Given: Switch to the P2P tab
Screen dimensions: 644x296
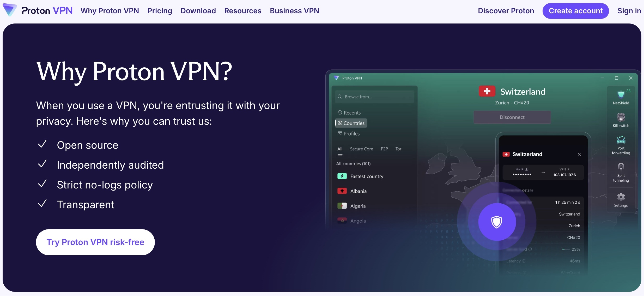Looking at the screenshot, I should pyautogui.click(x=384, y=149).
